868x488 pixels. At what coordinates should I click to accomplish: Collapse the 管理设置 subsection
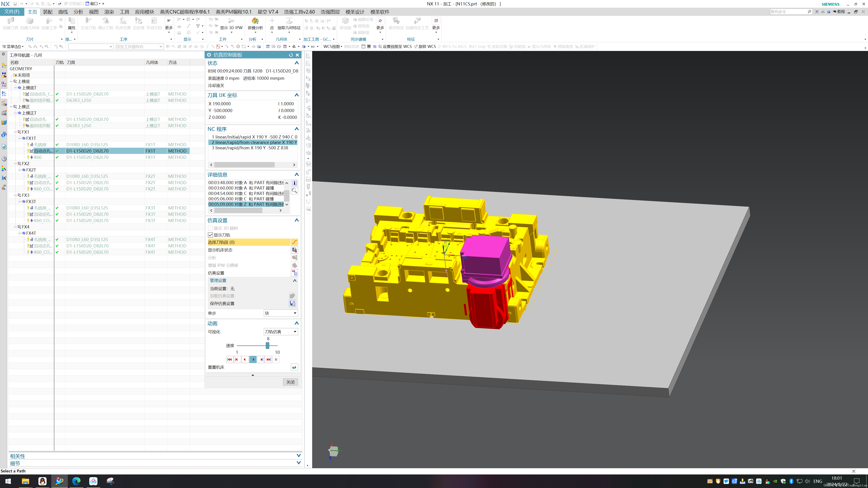click(x=295, y=281)
